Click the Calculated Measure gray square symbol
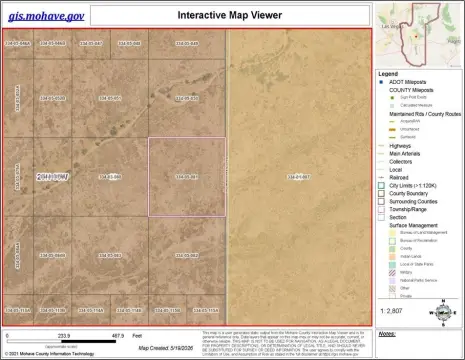The height and width of the screenshot is (360, 465). [392, 106]
